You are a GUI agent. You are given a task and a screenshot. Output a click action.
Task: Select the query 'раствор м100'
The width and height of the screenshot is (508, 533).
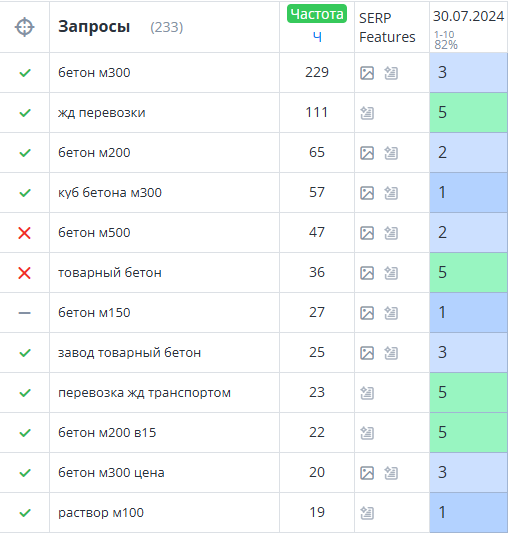click(x=101, y=513)
